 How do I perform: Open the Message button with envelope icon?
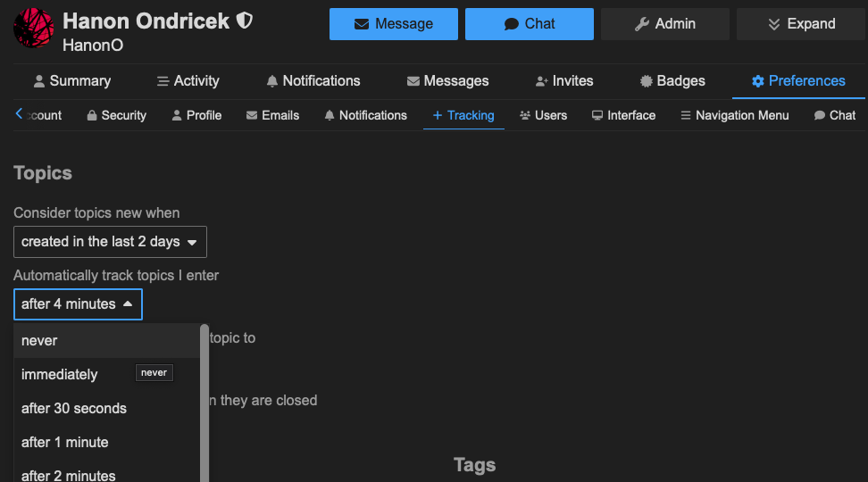[x=394, y=24]
